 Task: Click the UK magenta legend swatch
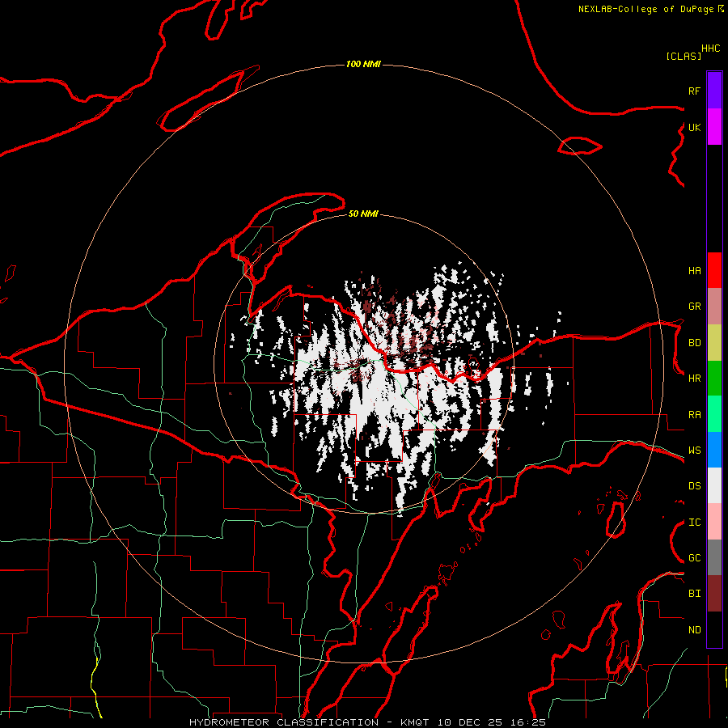(x=714, y=127)
